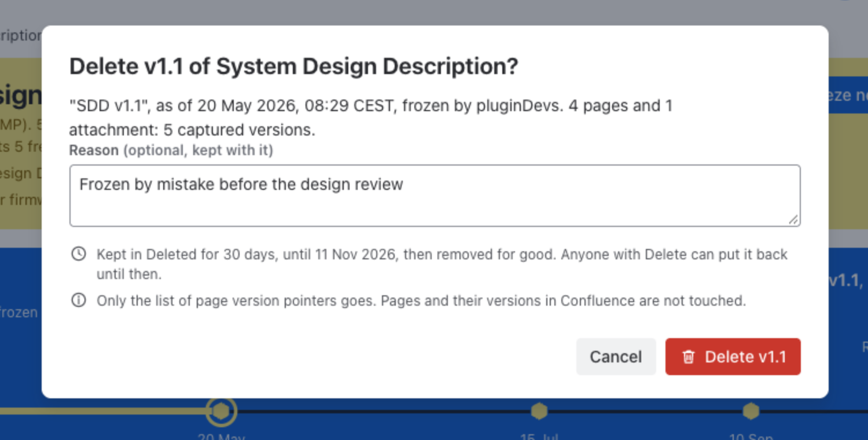Click the info icon beside the pointers note
The height and width of the screenshot is (440, 868).
pos(79,300)
